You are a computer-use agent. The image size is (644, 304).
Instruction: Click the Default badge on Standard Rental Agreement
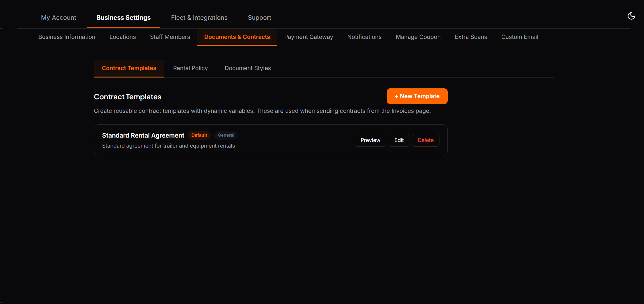[x=199, y=135]
